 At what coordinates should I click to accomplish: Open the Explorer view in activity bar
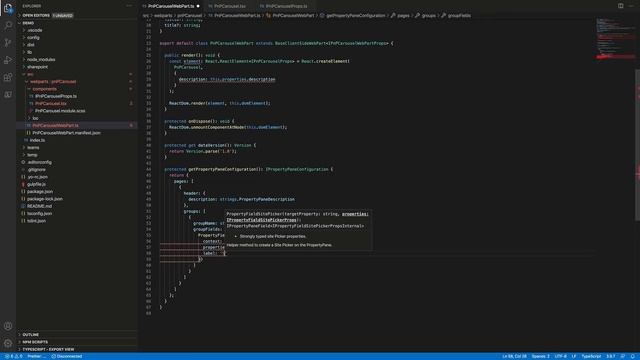(x=8, y=8)
